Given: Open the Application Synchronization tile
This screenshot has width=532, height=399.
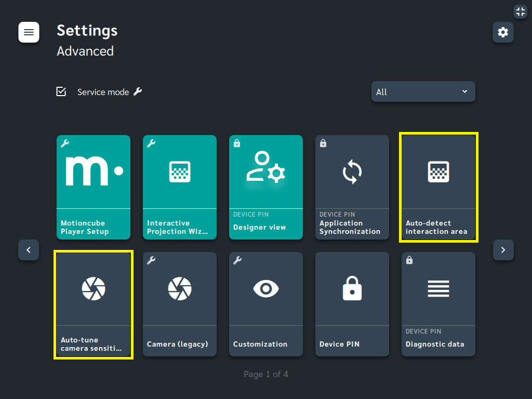Looking at the screenshot, I should click(x=352, y=187).
